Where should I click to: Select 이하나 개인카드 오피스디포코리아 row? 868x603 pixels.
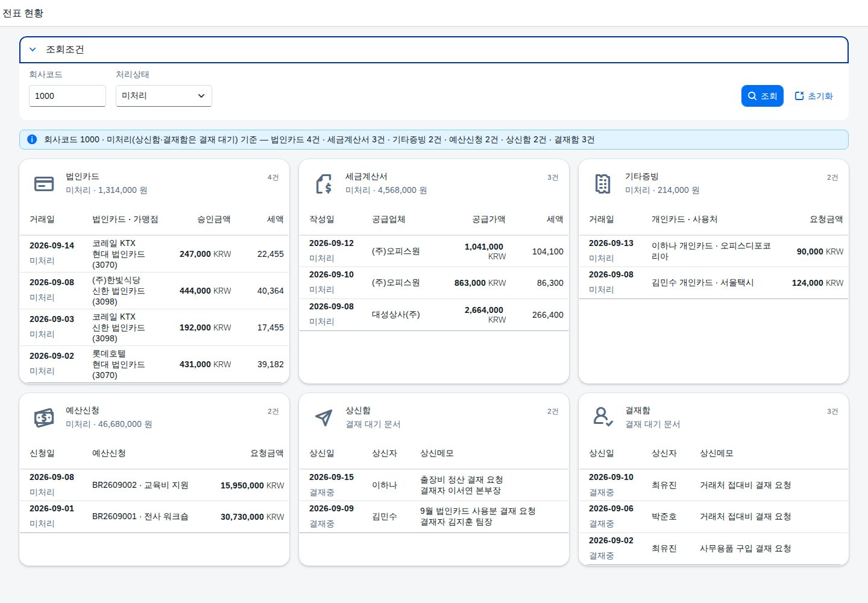[x=714, y=251]
